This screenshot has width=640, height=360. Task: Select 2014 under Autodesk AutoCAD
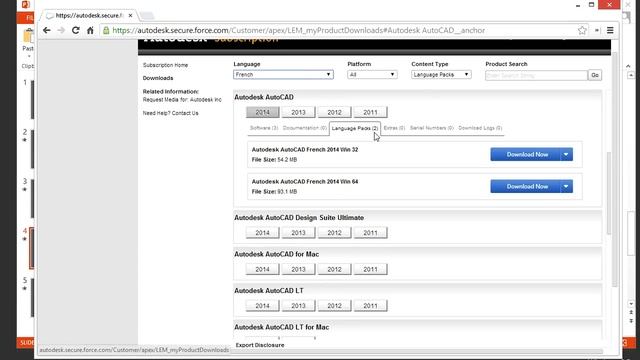tap(262, 112)
